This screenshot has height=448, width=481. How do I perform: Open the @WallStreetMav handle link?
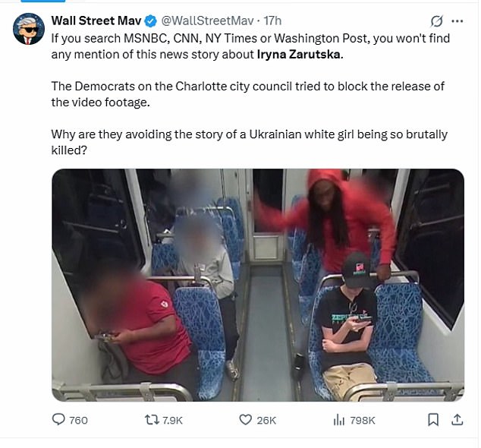pyautogui.click(x=207, y=21)
